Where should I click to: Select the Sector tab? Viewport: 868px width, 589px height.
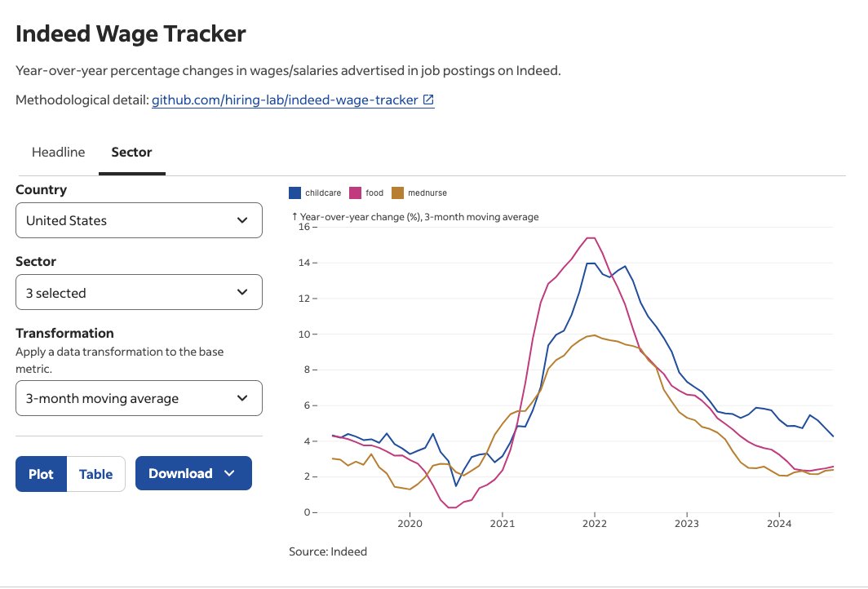132,153
